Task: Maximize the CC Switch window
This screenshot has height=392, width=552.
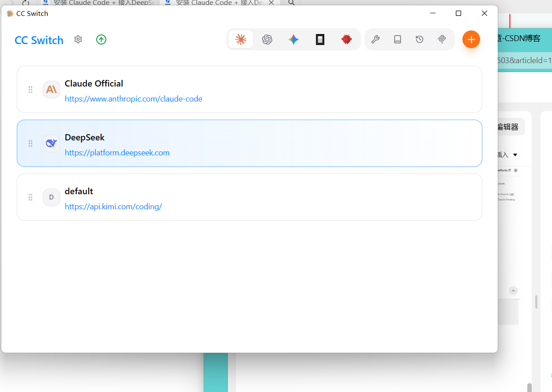Action: pyautogui.click(x=458, y=13)
